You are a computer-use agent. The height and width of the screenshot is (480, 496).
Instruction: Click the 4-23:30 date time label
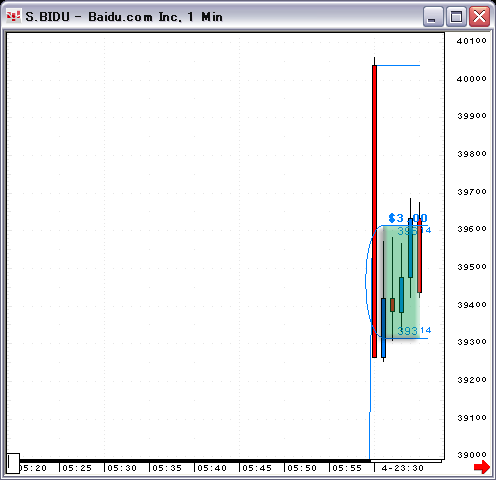pos(403,468)
